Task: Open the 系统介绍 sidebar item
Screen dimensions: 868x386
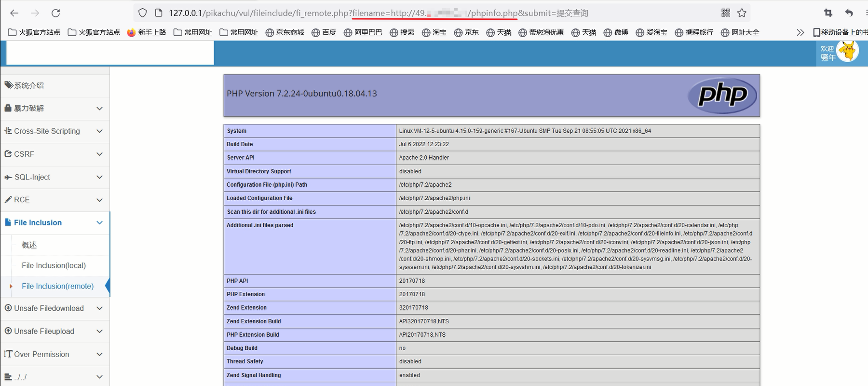Action: [x=55, y=85]
